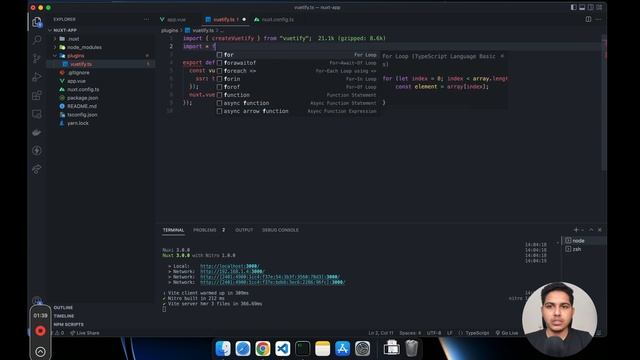The height and width of the screenshot is (360, 640).
Task: Open the Thunder Client lightning icon
Action: coord(37,151)
